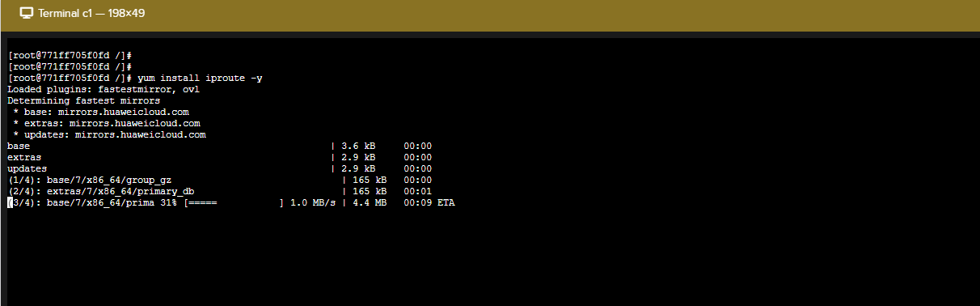The image size is (980, 306).
Task: Click the "extras" repository row label
Action: pyautogui.click(x=24, y=157)
